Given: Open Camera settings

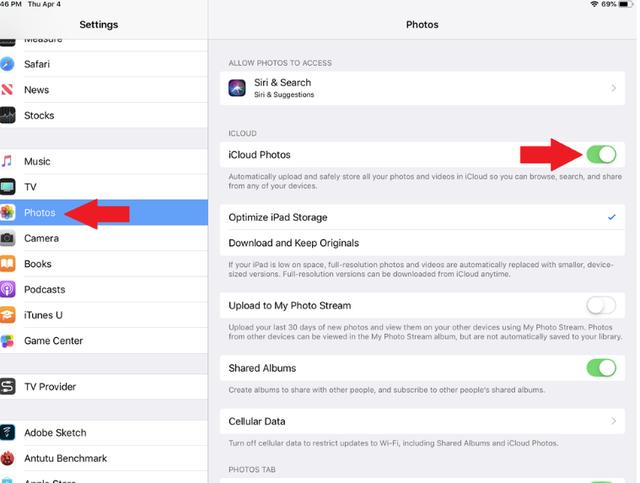Looking at the screenshot, I should [104, 238].
